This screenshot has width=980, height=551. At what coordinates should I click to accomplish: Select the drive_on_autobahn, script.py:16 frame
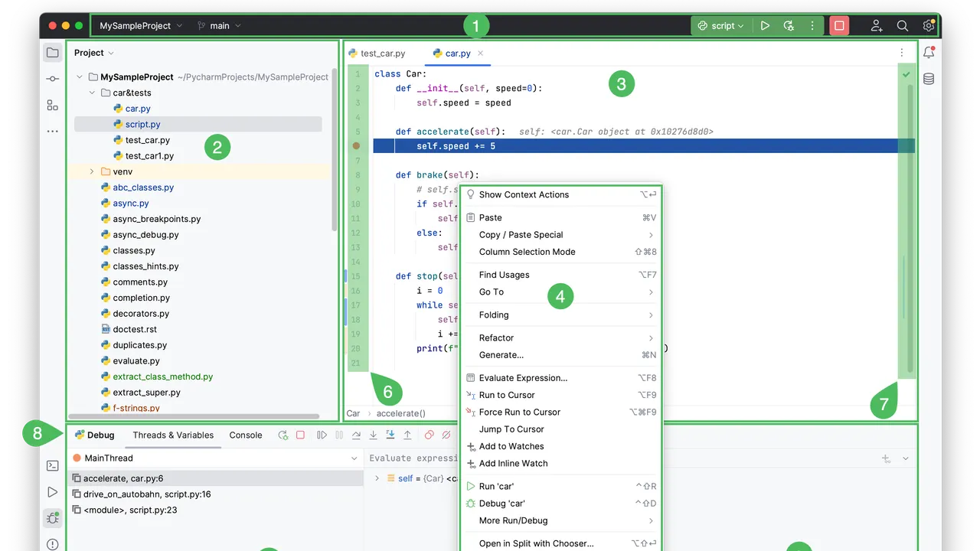[216, 494]
